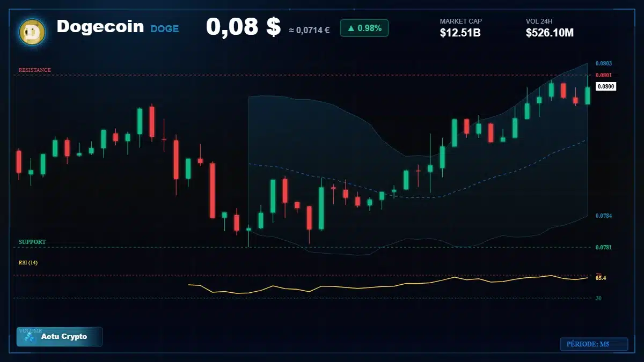Click the 0,08 $ price value
Screen dimensions: 644x362
(x=244, y=27)
